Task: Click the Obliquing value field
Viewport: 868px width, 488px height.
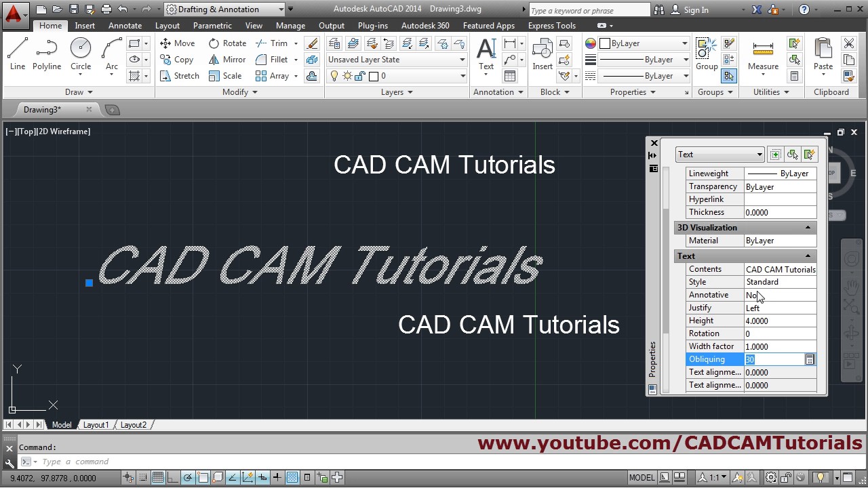Action: pos(774,360)
